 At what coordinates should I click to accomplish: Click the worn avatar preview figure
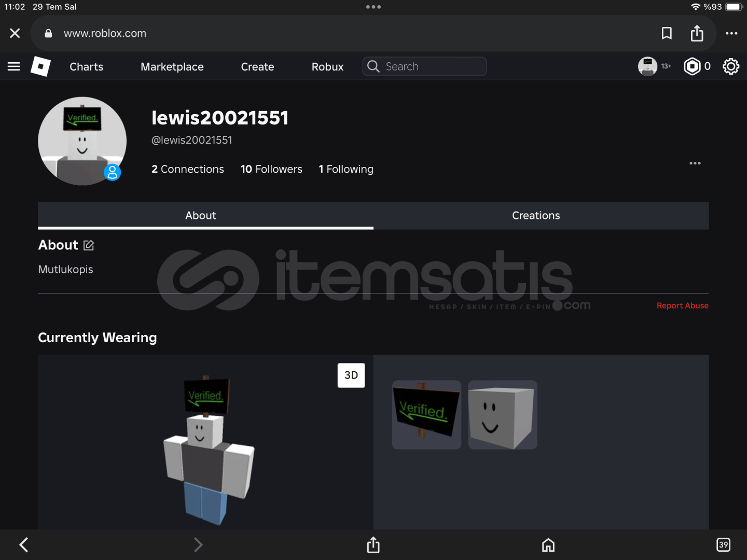coord(209,450)
